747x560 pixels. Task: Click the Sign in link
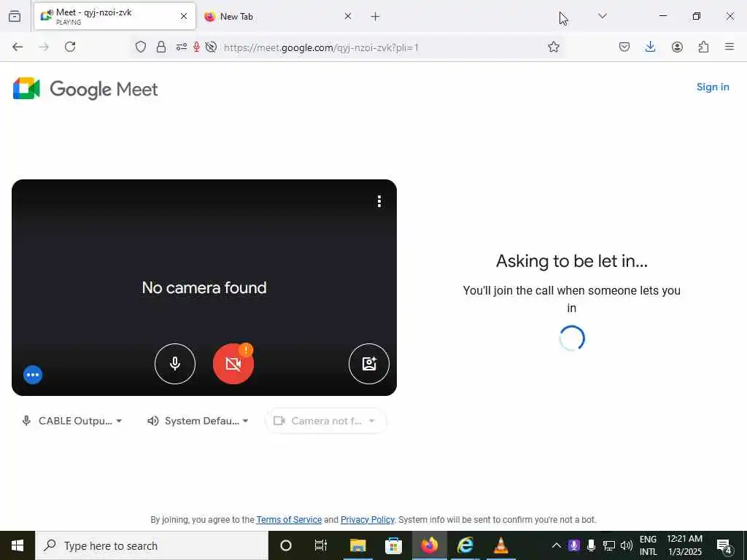[x=712, y=87]
